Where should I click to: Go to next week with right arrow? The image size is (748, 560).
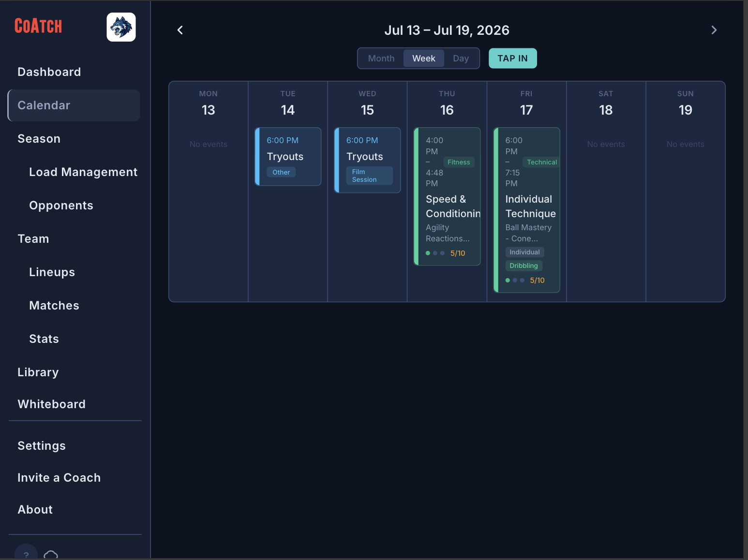(714, 29)
